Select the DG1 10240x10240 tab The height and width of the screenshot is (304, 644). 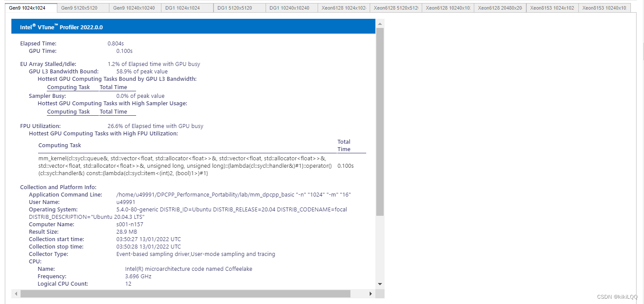(x=291, y=8)
